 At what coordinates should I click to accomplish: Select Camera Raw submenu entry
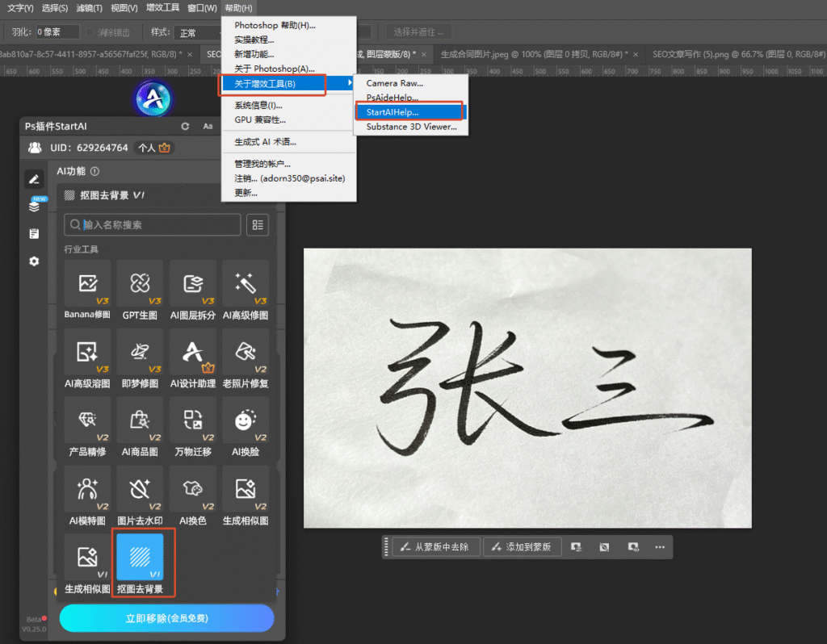tap(411, 83)
